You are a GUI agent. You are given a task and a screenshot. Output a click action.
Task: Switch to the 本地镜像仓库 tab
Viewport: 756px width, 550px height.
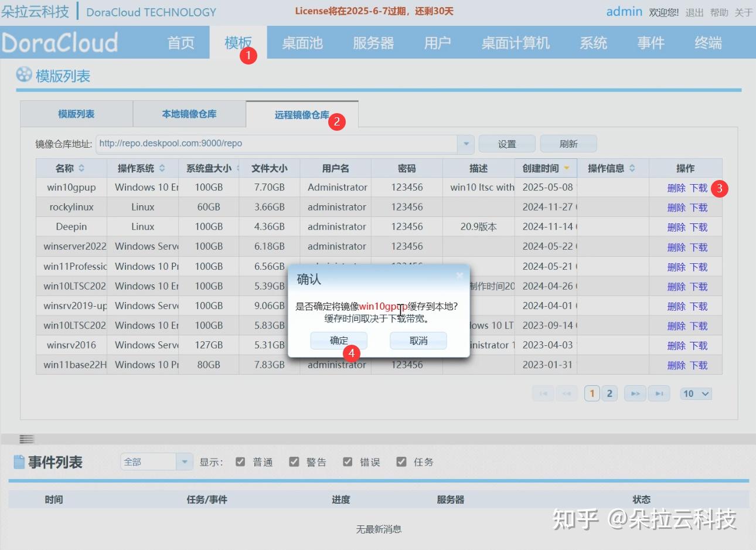[x=189, y=114]
